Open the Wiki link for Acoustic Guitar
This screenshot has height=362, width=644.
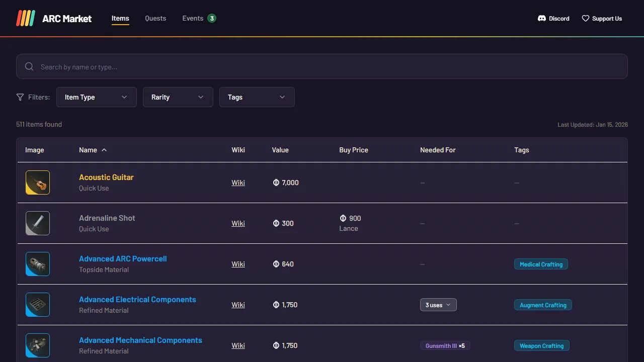tap(238, 183)
